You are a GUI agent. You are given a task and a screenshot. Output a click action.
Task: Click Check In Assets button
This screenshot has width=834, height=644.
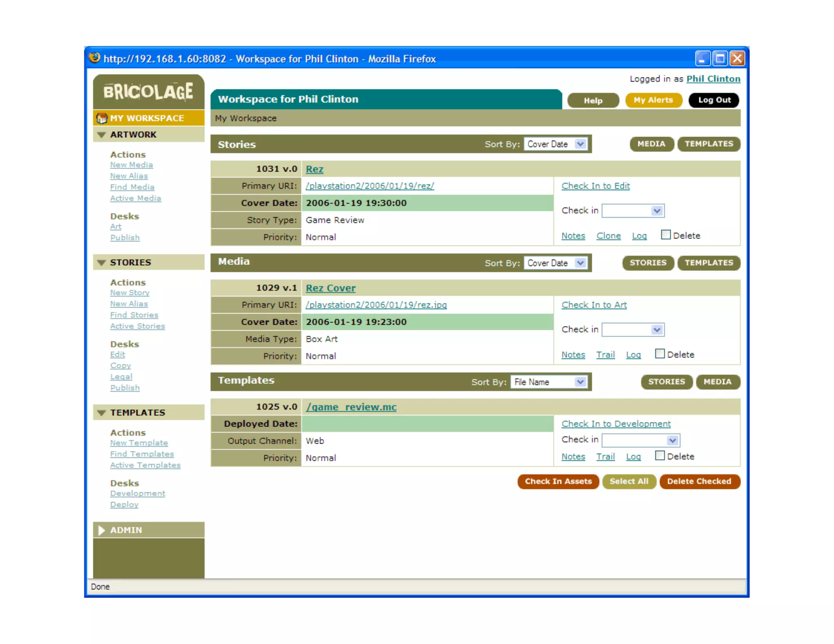(558, 482)
